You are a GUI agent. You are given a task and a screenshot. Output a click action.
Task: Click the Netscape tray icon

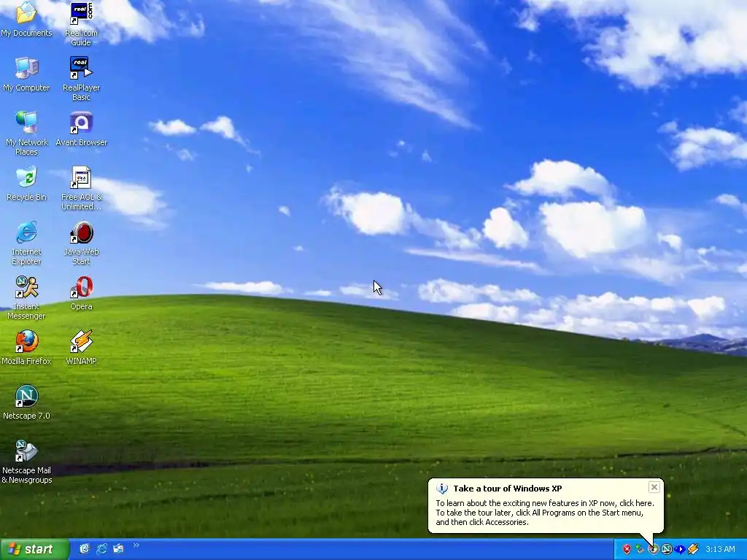[667, 549]
